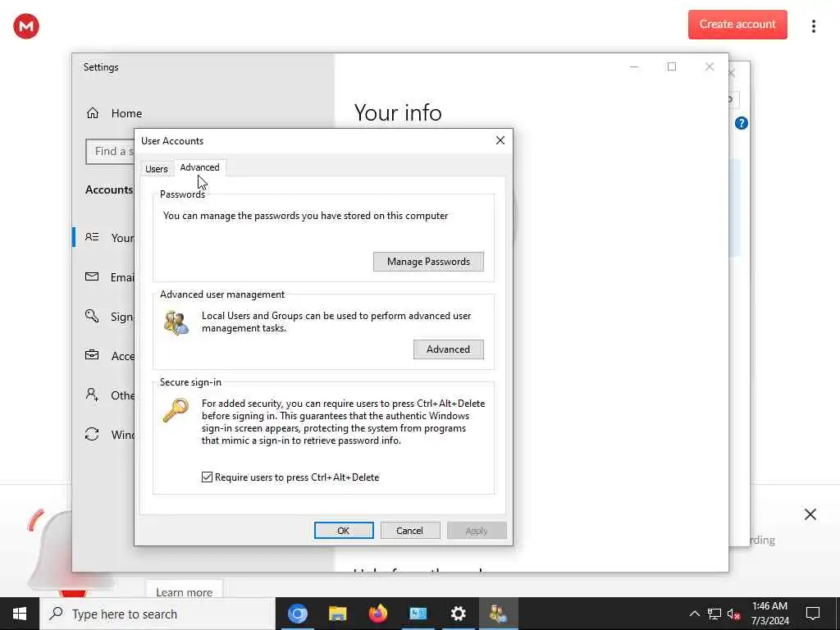The image size is (840, 630).
Task: Switch to the Users tab
Action: click(x=157, y=169)
